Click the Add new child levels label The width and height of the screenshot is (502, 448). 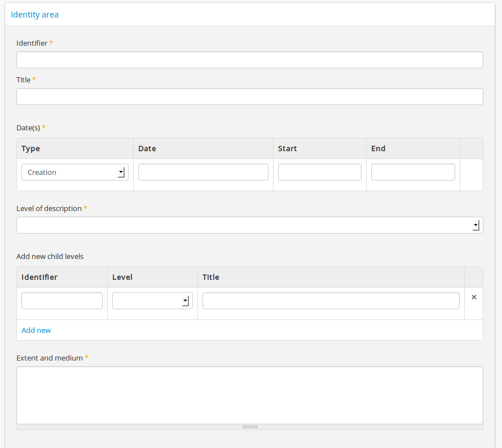click(x=50, y=257)
